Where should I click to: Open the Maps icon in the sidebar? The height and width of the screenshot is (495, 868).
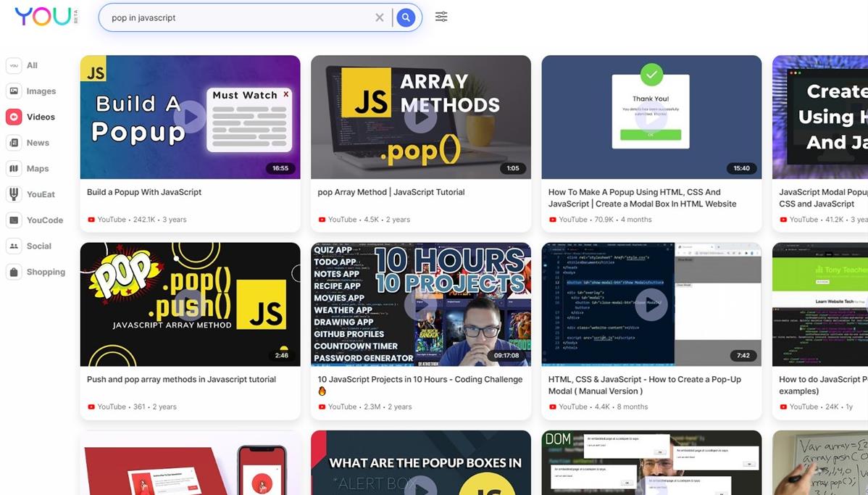(x=14, y=169)
